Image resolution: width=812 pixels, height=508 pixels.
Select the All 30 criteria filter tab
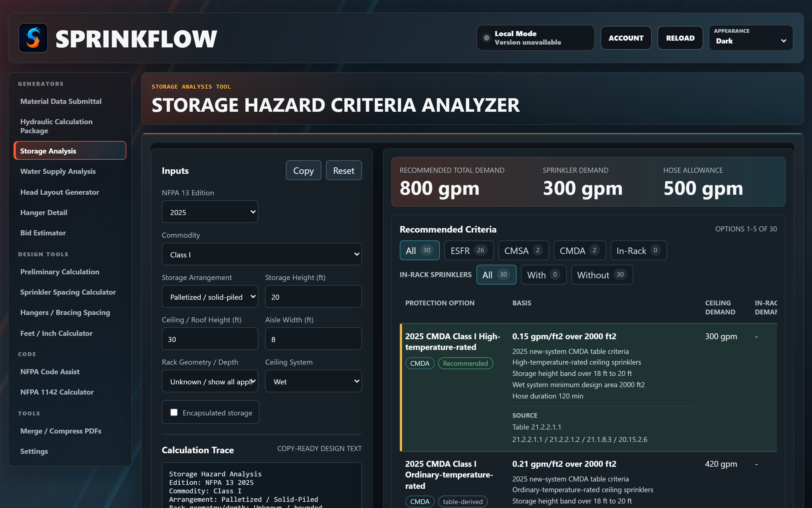(420, 250)
